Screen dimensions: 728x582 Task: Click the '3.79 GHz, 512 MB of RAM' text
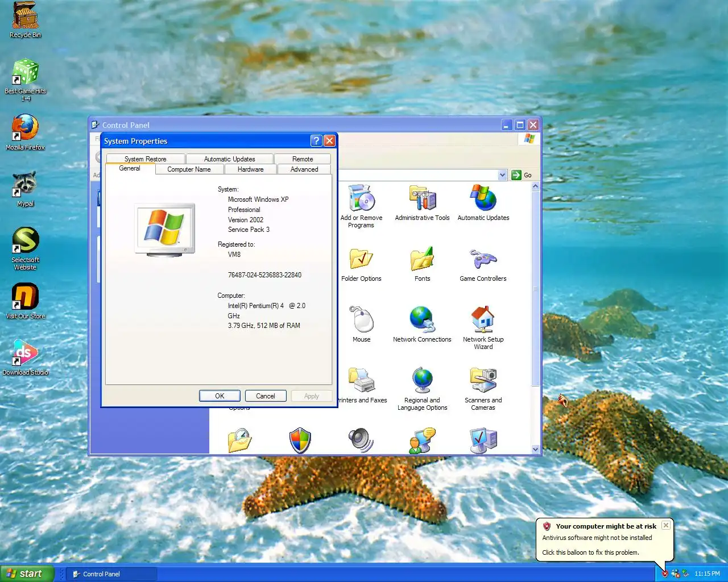[x=264, y=326]
